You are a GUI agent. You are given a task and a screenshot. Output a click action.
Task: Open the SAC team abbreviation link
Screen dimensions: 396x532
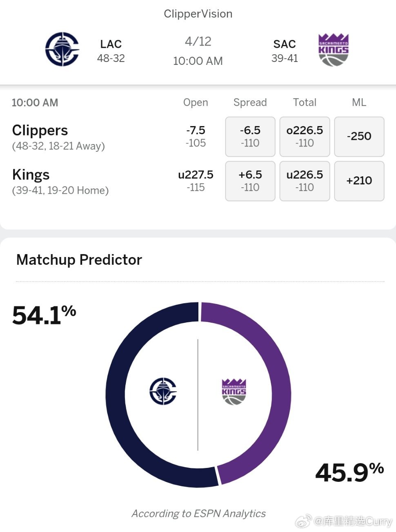pyautogui.click(x=285, y=44)
